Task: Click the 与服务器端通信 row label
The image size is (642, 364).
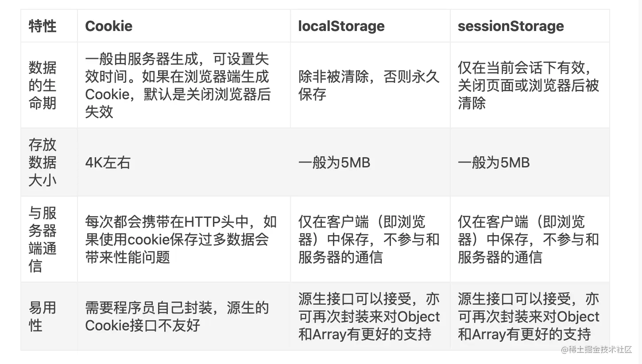Action: pos(49,239)
